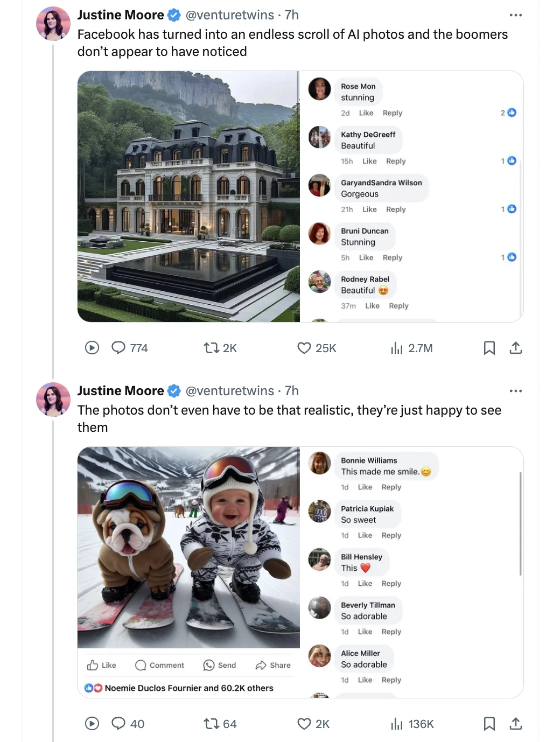The image size is (560, 742).
Task: Open the skiing baby and bulldog image
Action: (188, 547)
